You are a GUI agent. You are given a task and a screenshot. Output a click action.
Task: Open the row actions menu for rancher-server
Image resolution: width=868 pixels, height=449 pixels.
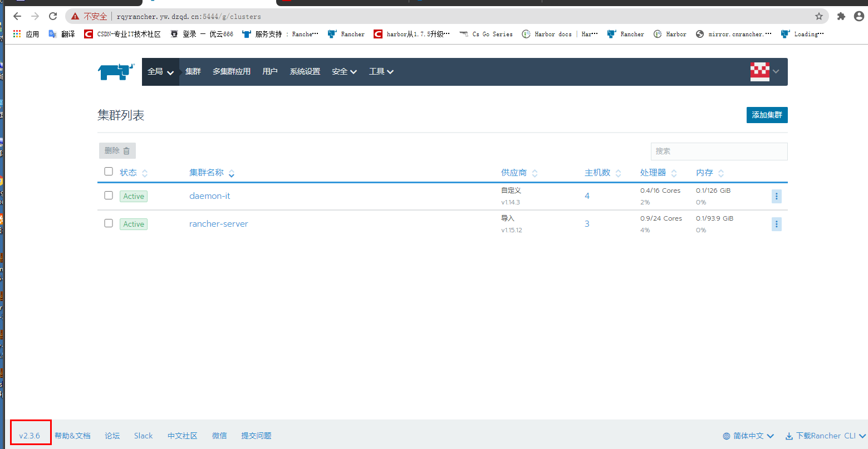pyautogui.click(x=776, y=224)
